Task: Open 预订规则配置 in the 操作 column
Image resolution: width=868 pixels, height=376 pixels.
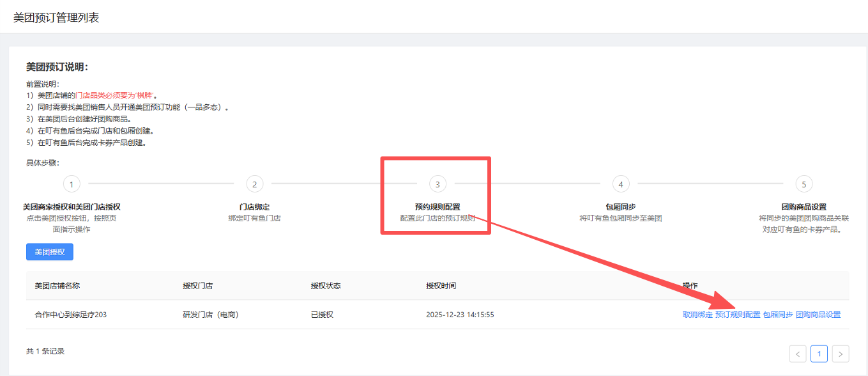Action: 738,315
